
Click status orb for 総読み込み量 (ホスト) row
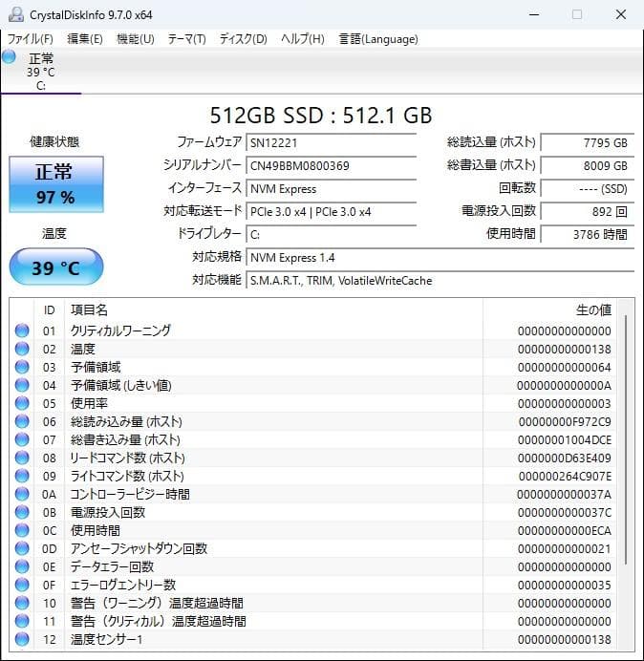point(22,421)
